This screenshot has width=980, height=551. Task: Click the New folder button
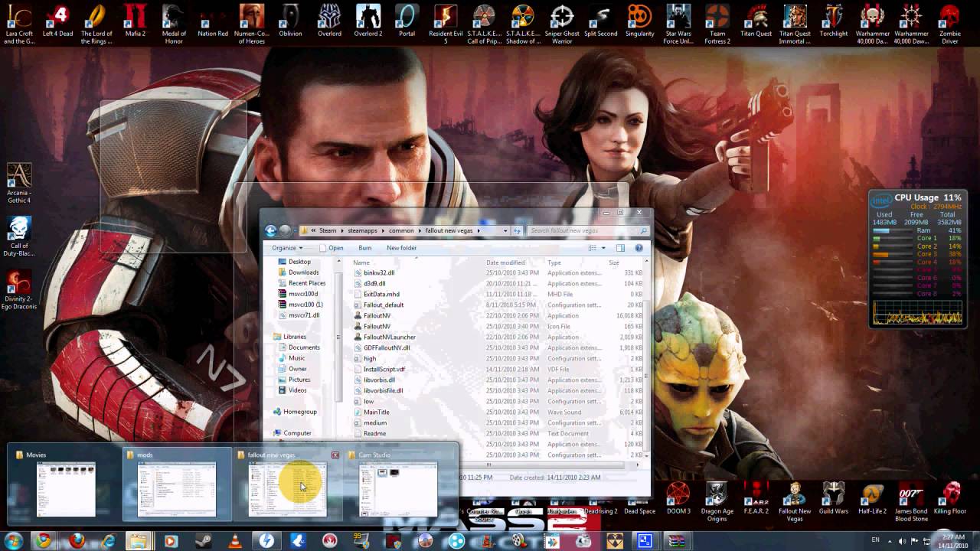[x=402, y=248]
